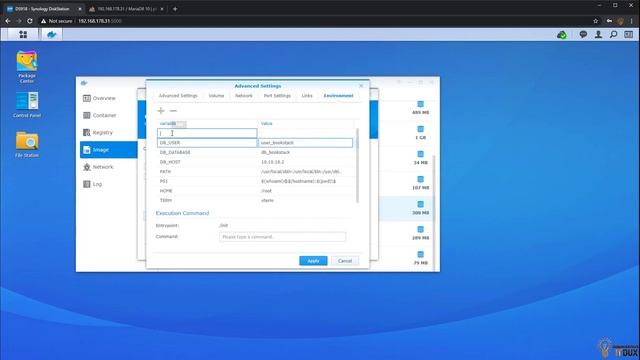Click the variable column header
Screen dimensions: 640x360
pos(207,123)
